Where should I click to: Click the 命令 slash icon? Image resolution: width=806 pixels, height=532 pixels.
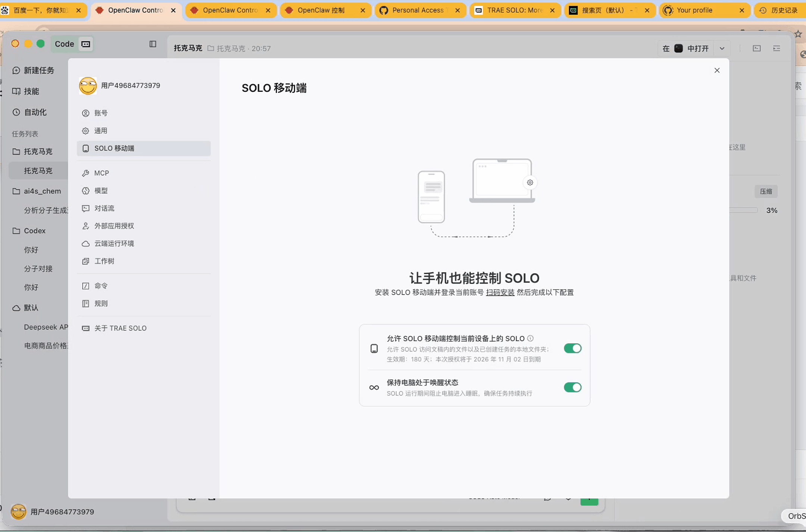pyautogui.click(x=85, y=286)
